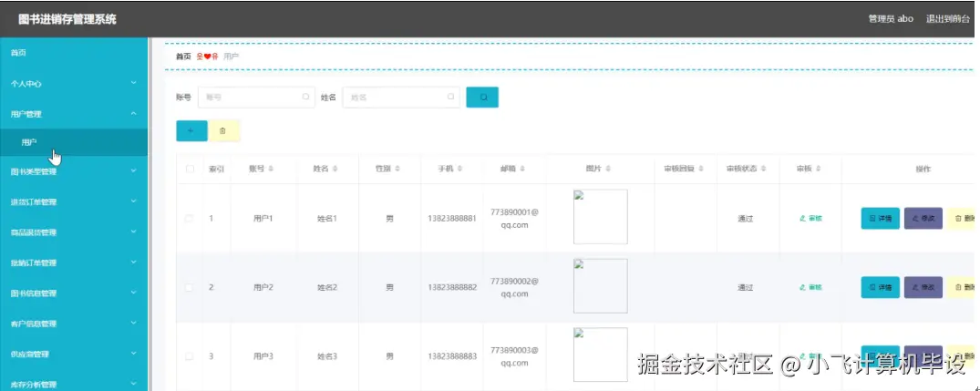
Task: Expand 进货订单管理 with its chevron
Action: click(133, 201)
